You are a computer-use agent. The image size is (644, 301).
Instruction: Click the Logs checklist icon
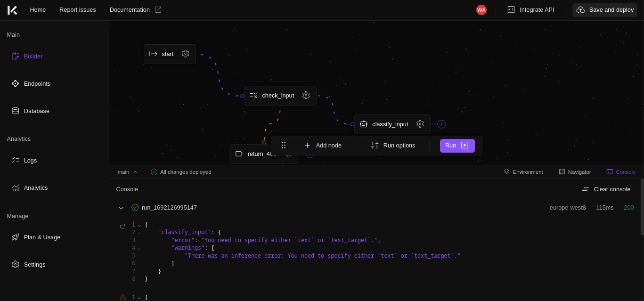pyautogui.click(x=16, y=161)
